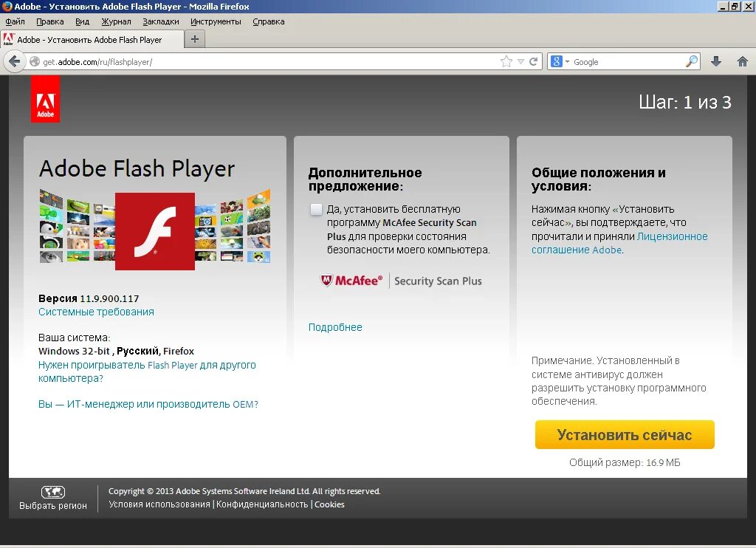
Task: Click the Firefox icon in the title bar
Action: tap(7, 6)
